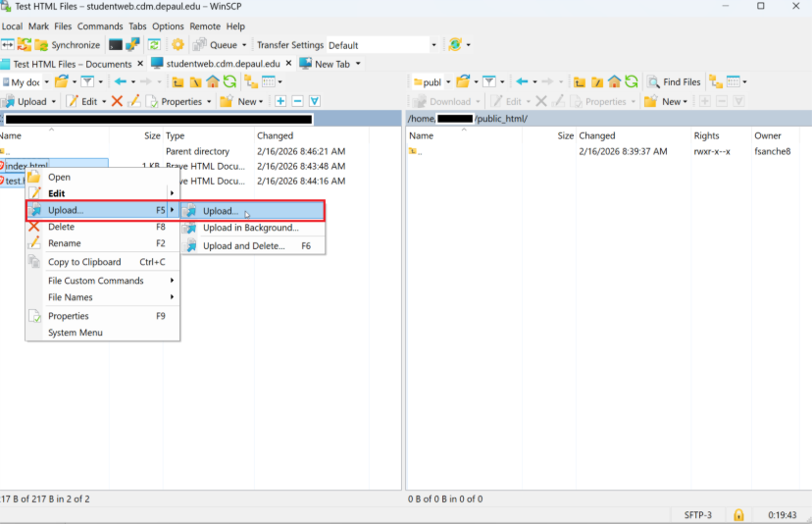The width and height of the screenshot is (812, 524).
Task: Click the local red X delete icon
Action: 118,101
